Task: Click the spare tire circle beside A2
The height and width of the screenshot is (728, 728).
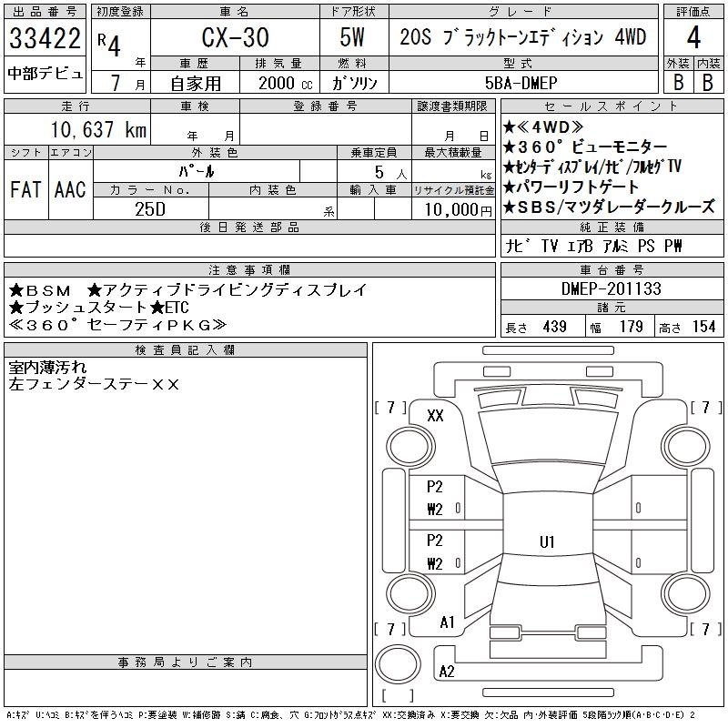Action: click(x=398, y=664)
